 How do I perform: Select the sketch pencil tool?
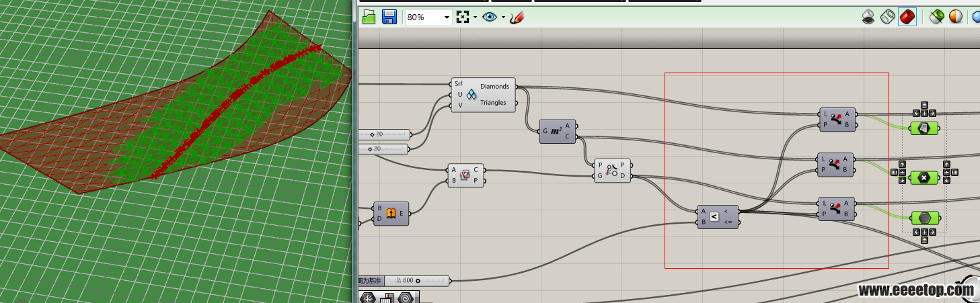pyautogui.click(x=517, y=17)
